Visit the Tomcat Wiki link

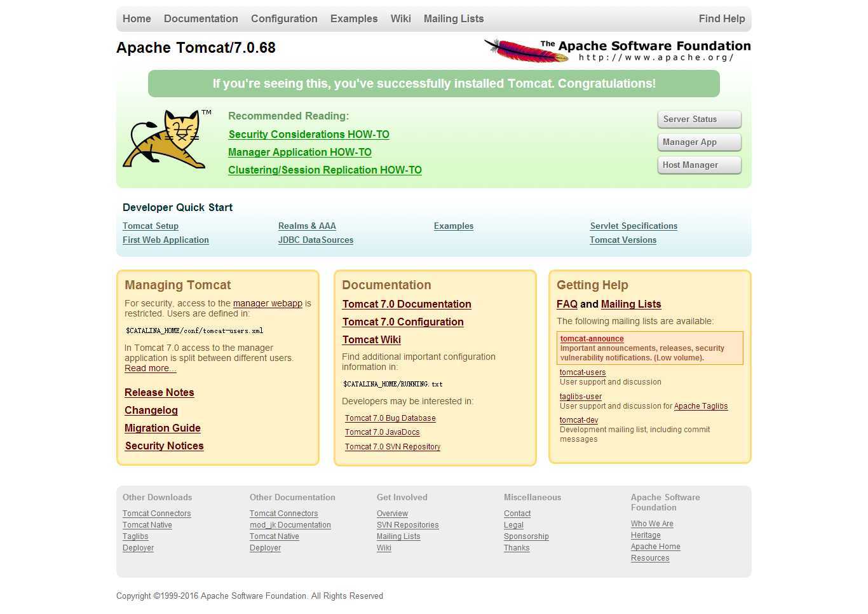tap(372, 340)
